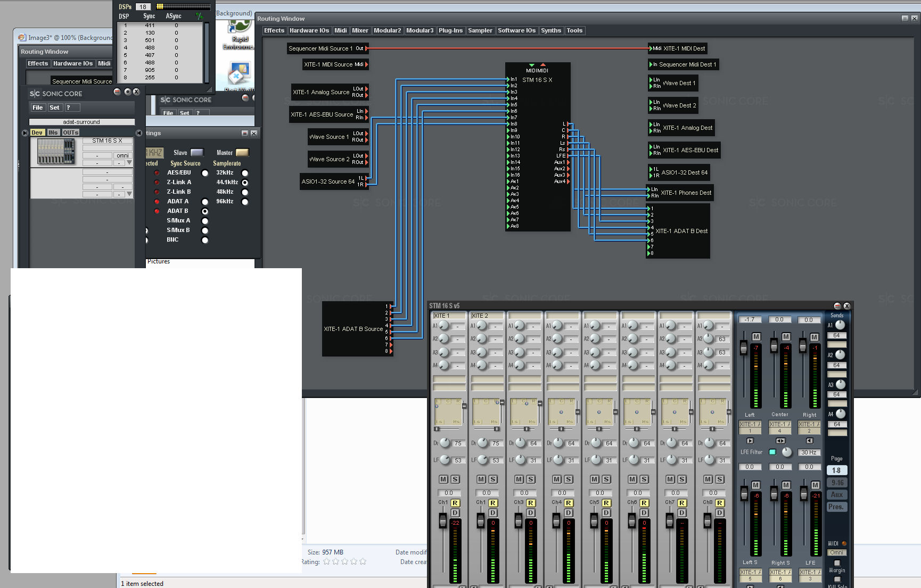Mute the XITE 2 channel strip
The width and height of the screenshot is (921, 588).
click(x=481, y=479)
